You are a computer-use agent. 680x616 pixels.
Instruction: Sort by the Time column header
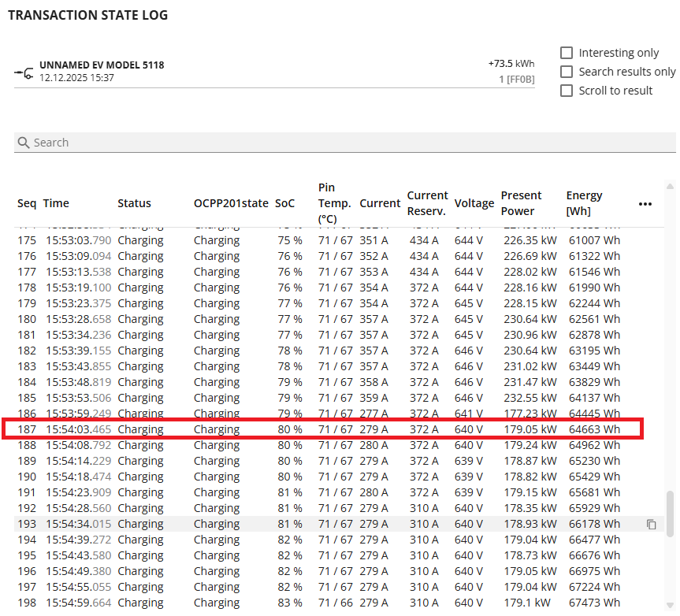click(x=56, y=203)
